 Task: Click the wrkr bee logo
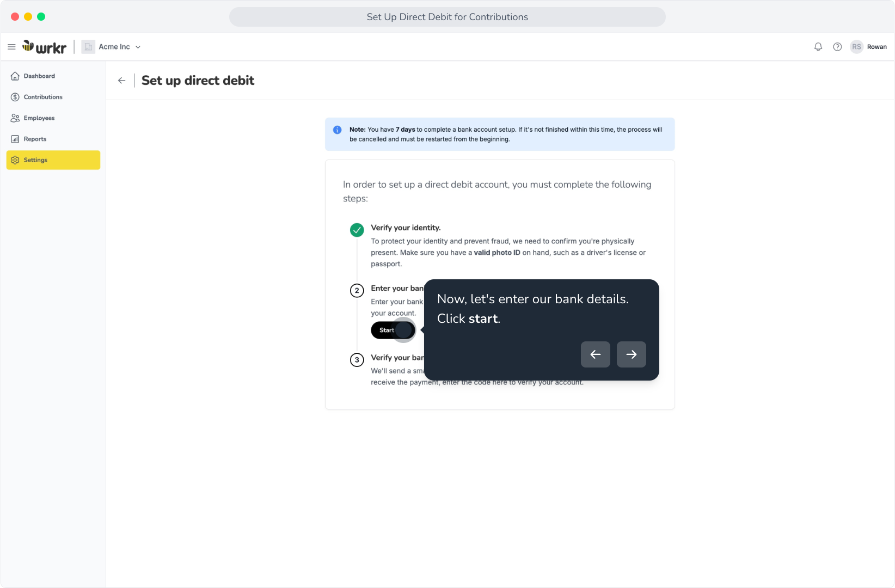(x=44, y=47)
